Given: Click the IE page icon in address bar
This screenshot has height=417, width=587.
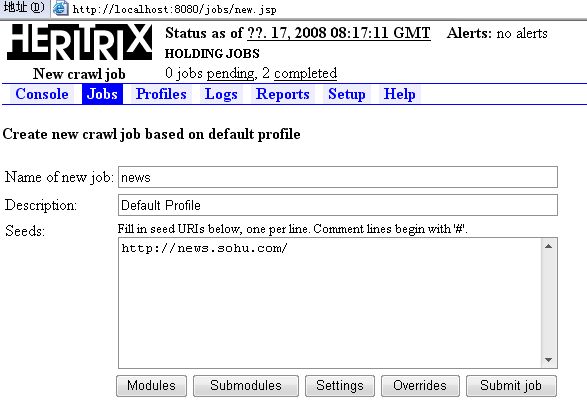Looking at the screenshot, I should 60,8.
